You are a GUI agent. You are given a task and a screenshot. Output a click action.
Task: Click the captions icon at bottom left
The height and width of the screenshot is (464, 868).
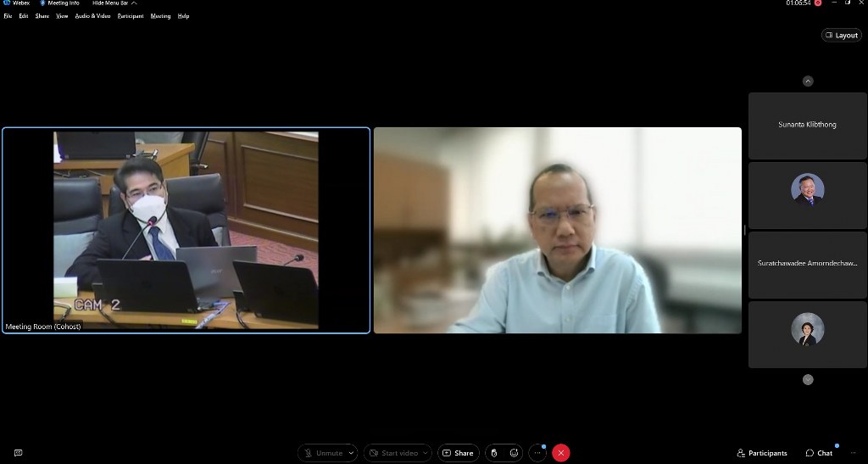(18, 453)
